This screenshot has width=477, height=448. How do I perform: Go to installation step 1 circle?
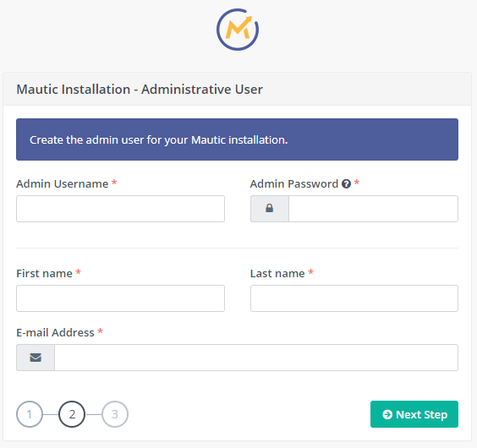(30, 414)
